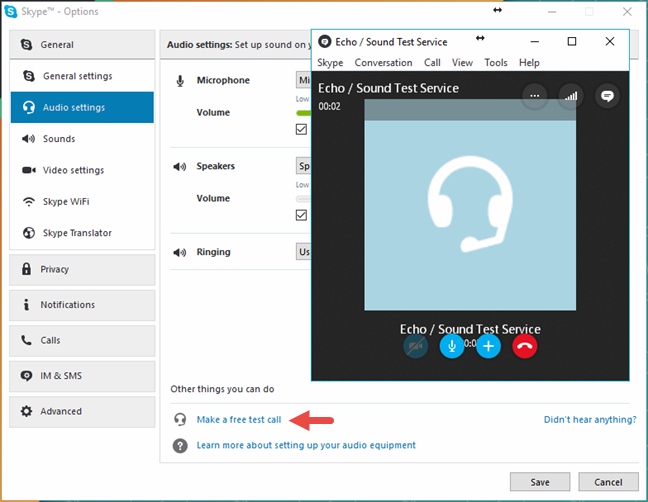Adjust the speakers volume slider
This screenshot has height=502, width=648.
pos(304,199)
